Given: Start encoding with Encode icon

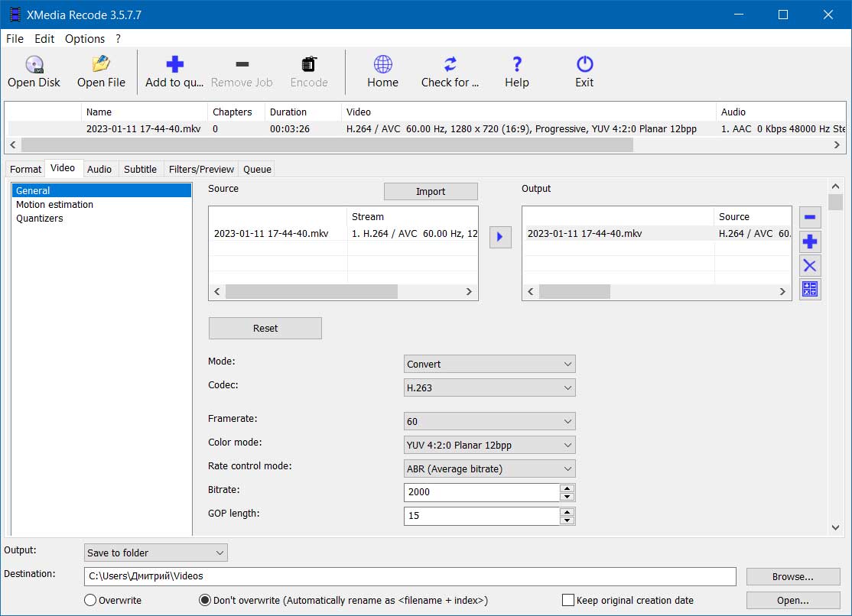Looking at the screenshot, I should click(309, 72).
